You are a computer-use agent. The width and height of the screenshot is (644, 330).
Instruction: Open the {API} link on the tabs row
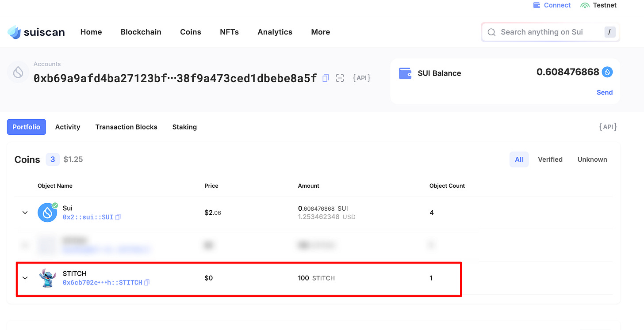click(608, 127)
